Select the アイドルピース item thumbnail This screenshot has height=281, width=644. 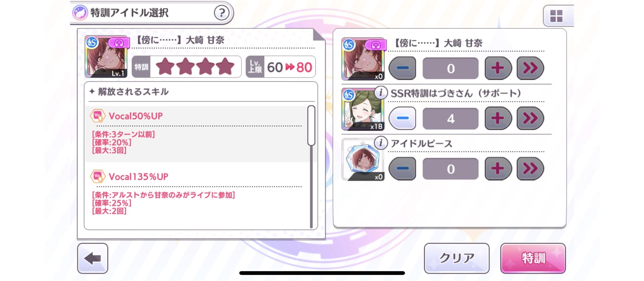[363, 159]
